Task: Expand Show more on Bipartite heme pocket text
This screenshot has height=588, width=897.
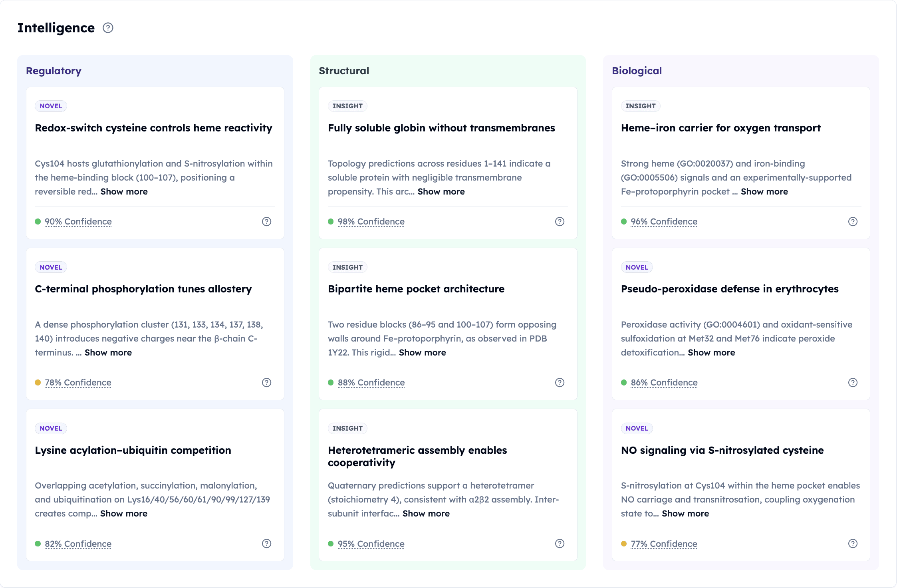Action: tap(422, 353)
